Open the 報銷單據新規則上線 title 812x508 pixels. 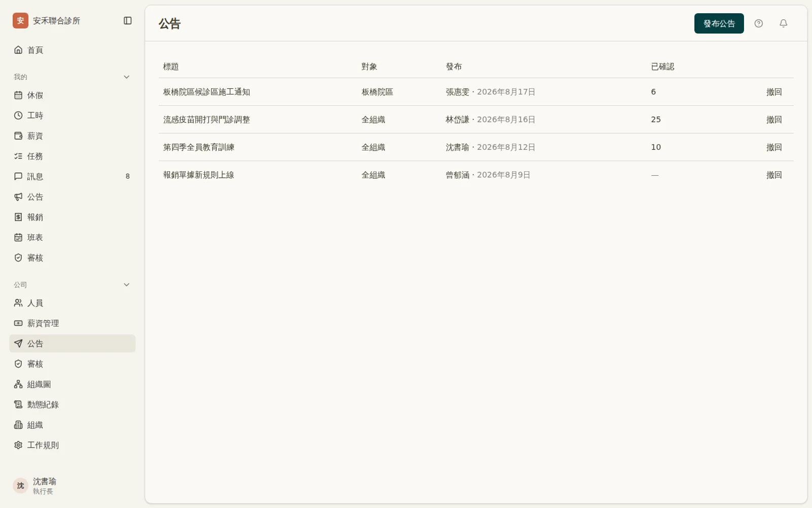pyautogui.click(x=198, y=175)
